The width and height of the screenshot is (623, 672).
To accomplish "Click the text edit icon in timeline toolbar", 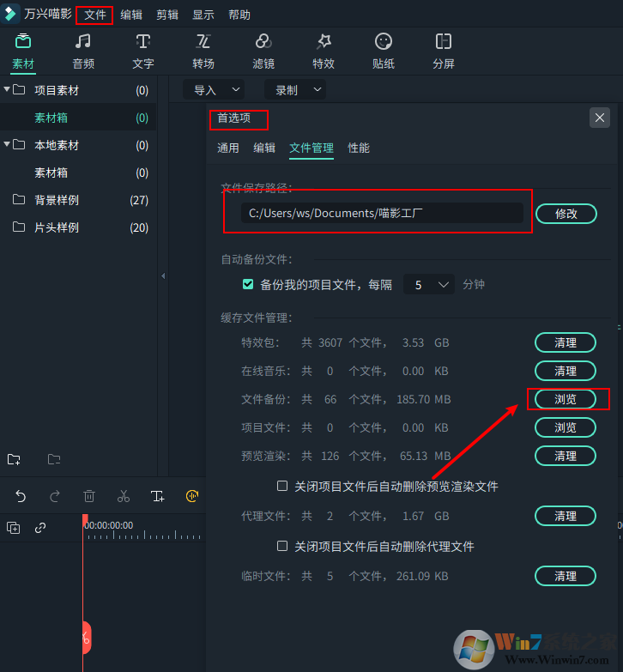I will (x=158, y=496).
